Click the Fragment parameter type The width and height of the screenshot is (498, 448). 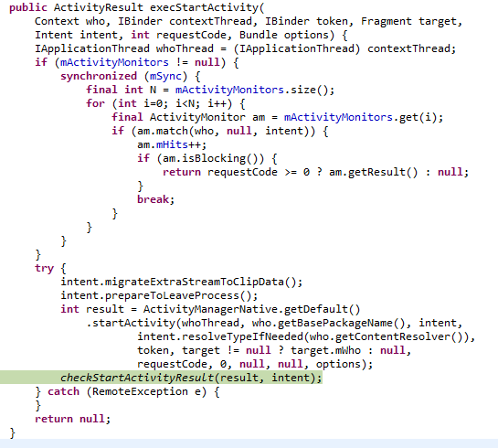point(386,21)
